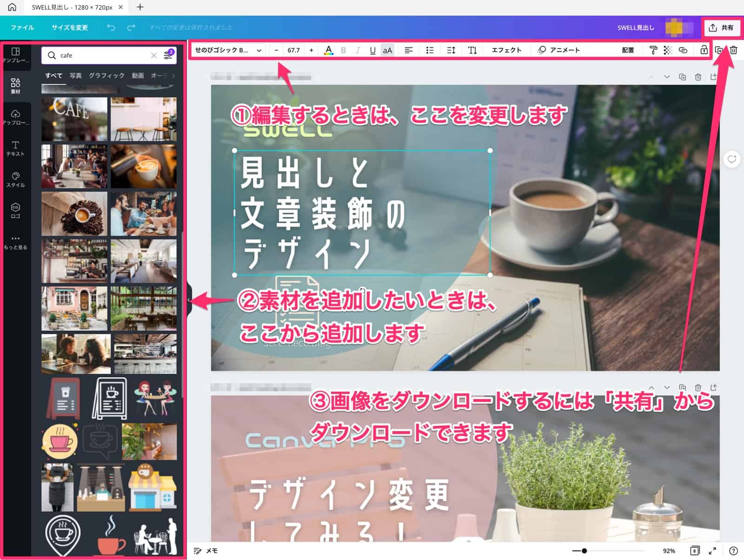Increase font size with plus button
This screenshot has width=744, height=560.
click(x=311, y=50)
